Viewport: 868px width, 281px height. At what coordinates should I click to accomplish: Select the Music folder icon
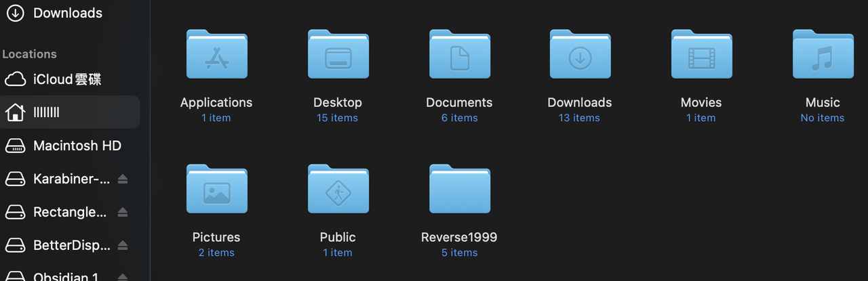(823, 54)
